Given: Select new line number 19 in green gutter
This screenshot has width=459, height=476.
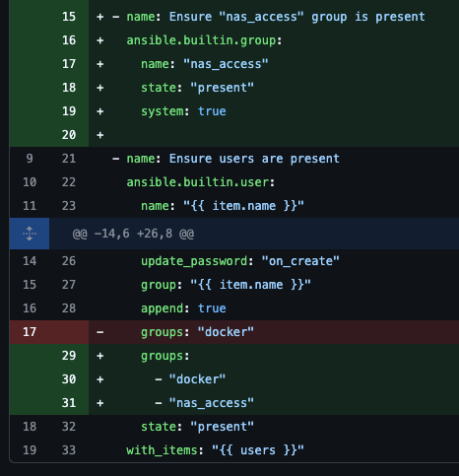Looking at the screenshot, I should click(69, 111).
